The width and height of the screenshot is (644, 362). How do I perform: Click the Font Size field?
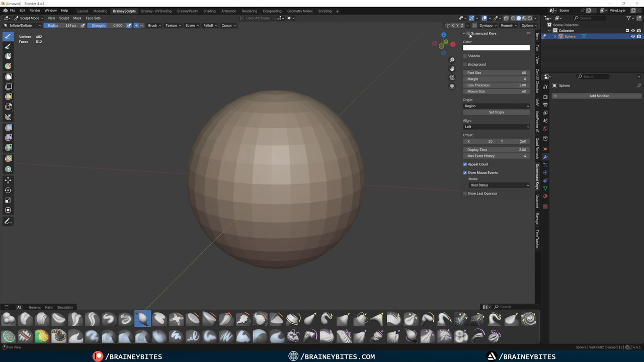[496, 73]
